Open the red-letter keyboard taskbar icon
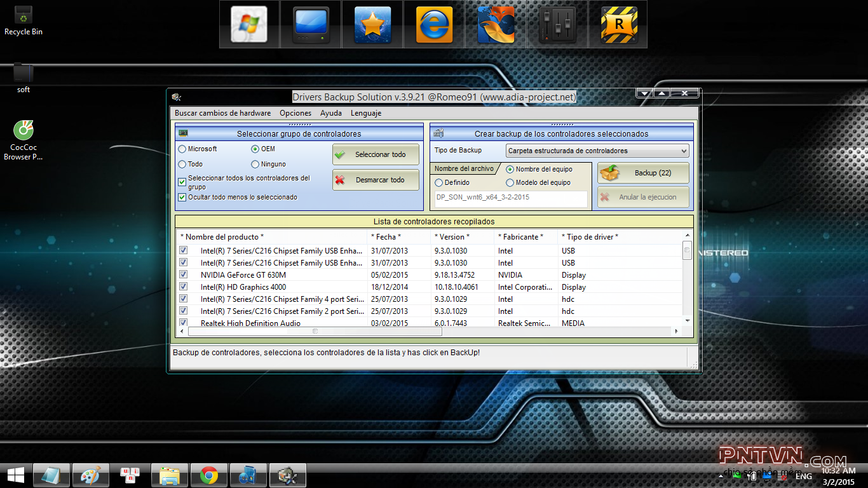The image size is (868, 488). point(130,475)
